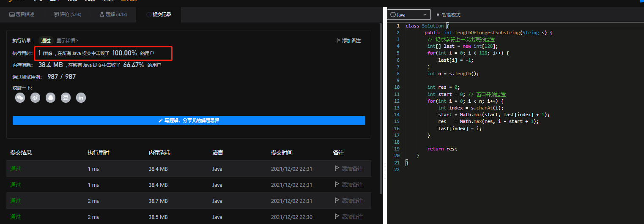Open first 通过 submission at 1 ms 38.4 MB
The image size is (644, 224).
pos(16,169)
